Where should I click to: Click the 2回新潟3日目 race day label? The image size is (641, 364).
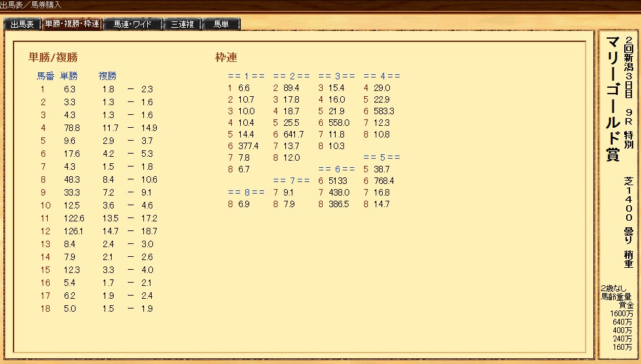(x=628, y=66)
